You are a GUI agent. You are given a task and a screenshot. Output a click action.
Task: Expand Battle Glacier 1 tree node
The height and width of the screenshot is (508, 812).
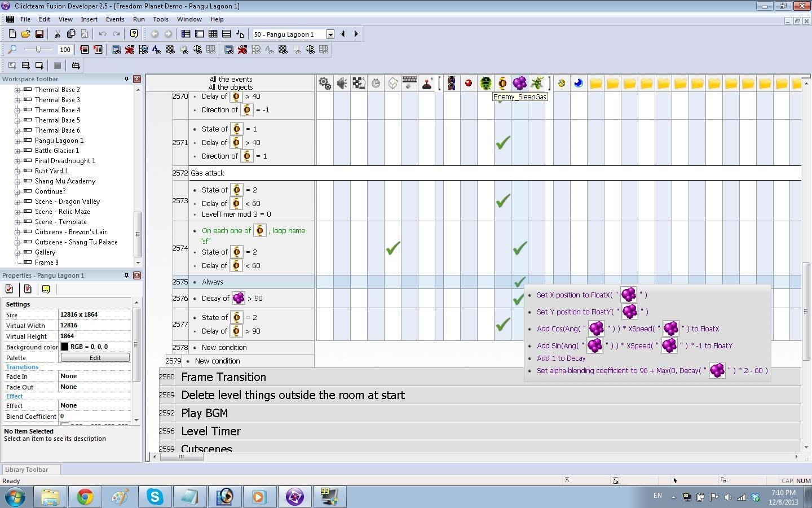(x=17, y=151)
